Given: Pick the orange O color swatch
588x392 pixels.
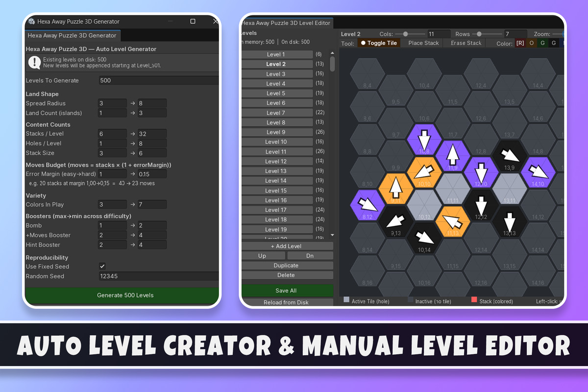Looking at the screenshot, I should (x=531, y=43).
